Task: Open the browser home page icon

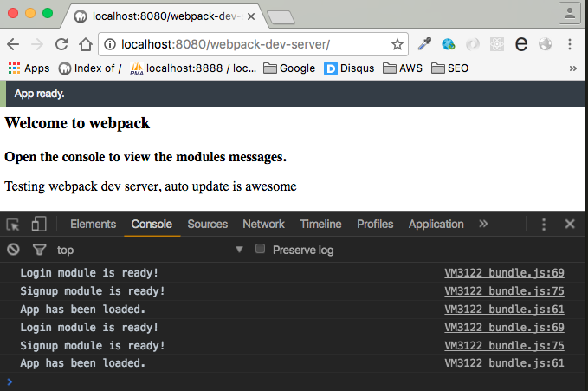Action: [86, 44]
